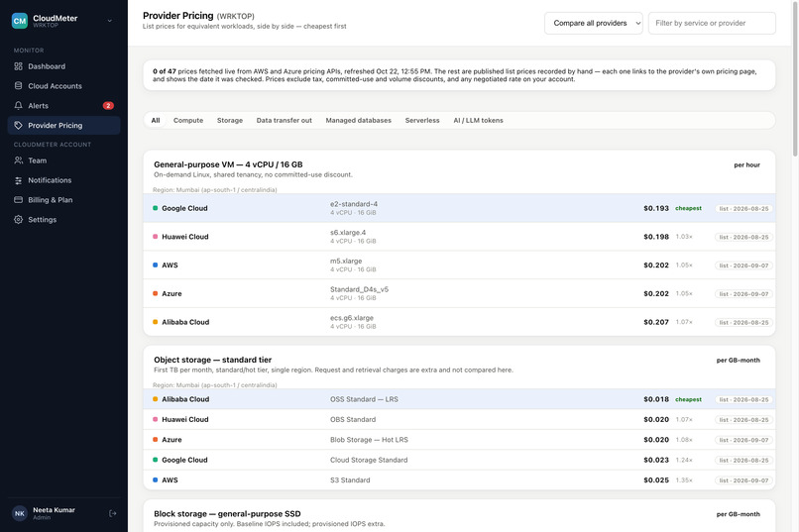Open list date badge for ecs.g6.xlarge
The width and height of the screenshot is (799, 532).
pyautogui.click(x=743, y=322)
